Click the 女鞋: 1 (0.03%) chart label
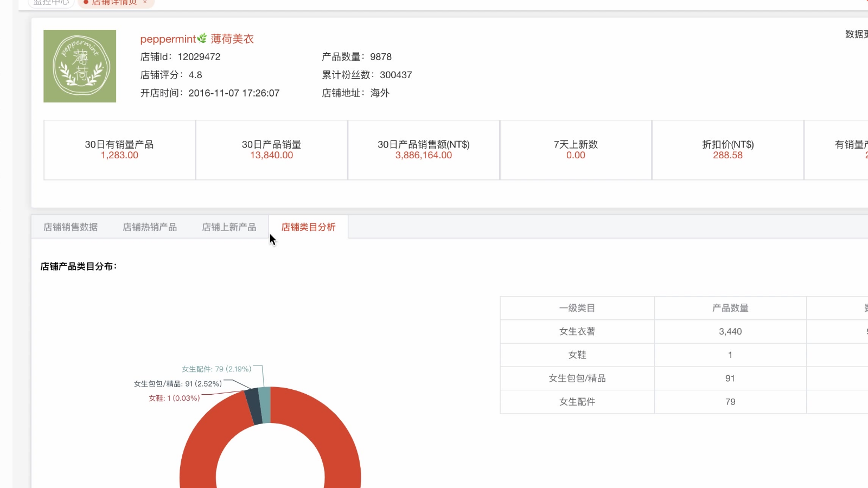The image size is (868, 488). [x=174, y=398]
